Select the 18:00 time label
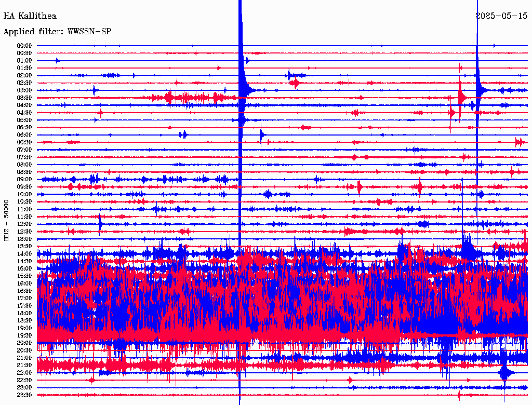 (24, 314)
